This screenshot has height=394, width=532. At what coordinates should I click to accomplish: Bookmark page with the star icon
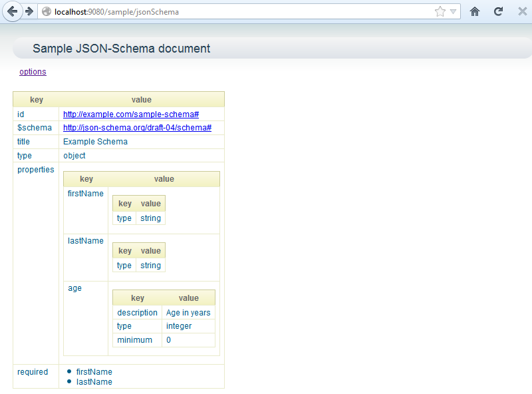(440, 11)
